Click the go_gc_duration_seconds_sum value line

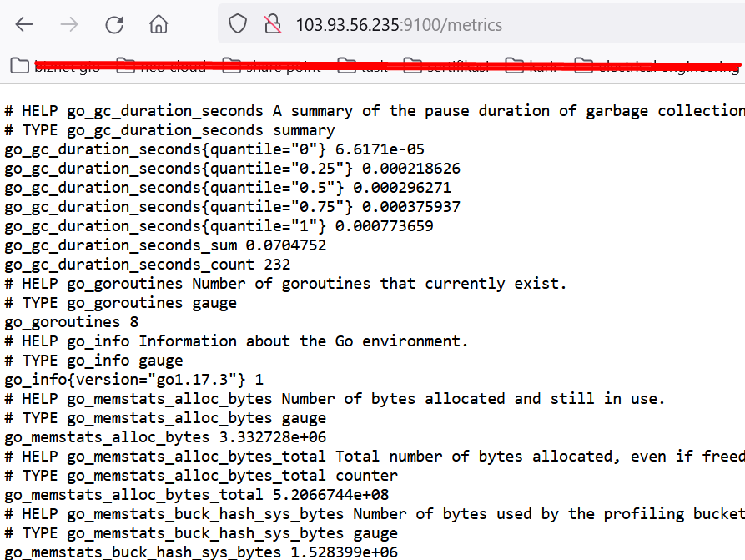[x=165, y=245]
